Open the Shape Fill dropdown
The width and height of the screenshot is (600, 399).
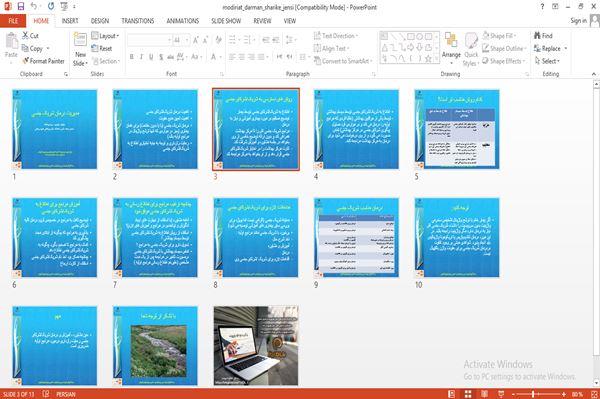coord(499,36)
